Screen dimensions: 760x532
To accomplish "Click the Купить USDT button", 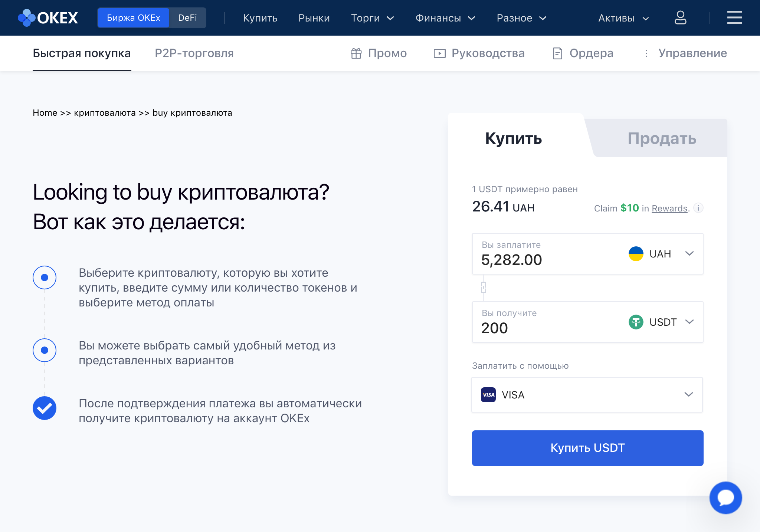I will coord(587,448).
